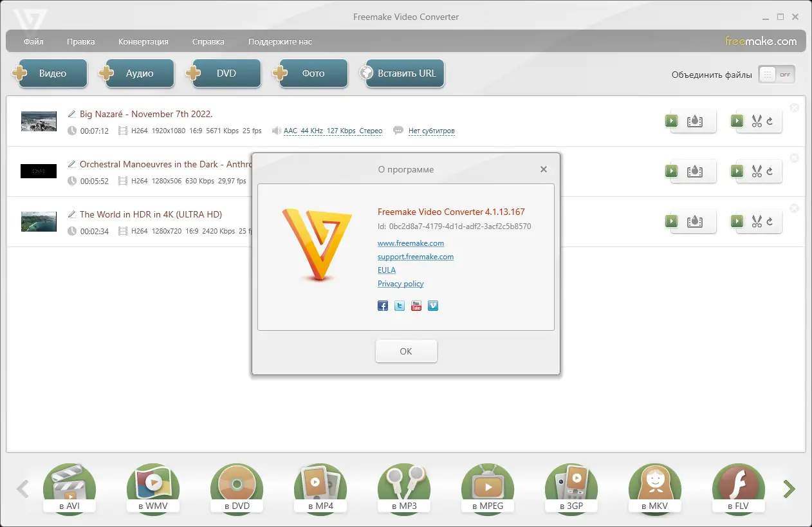The width and height of the screenshot is (812, 527).
Task: Convert to AVI format icon
Action: pyautogui.click(x=69, y=490)
